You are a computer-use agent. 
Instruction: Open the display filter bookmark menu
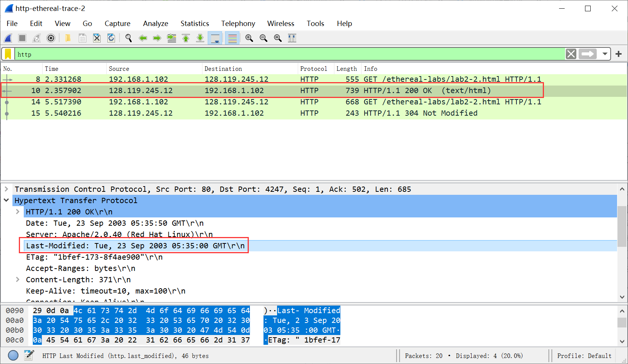8,54
